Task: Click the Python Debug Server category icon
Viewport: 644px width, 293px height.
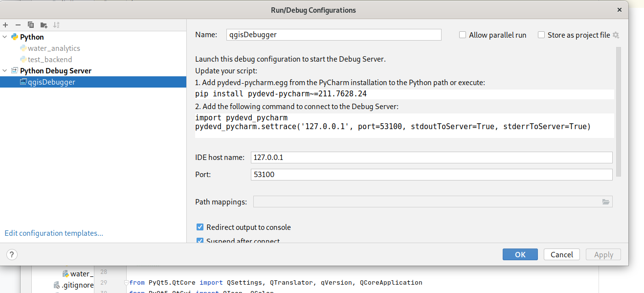Action: pos(15,71)
